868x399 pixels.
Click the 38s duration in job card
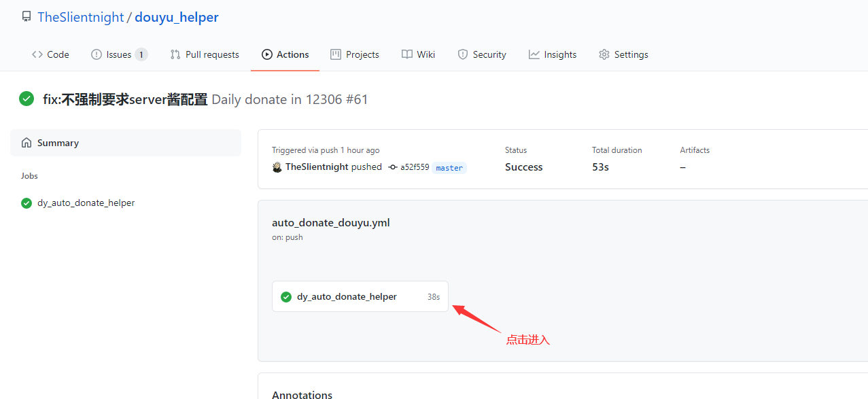click(x=434, y=297)
